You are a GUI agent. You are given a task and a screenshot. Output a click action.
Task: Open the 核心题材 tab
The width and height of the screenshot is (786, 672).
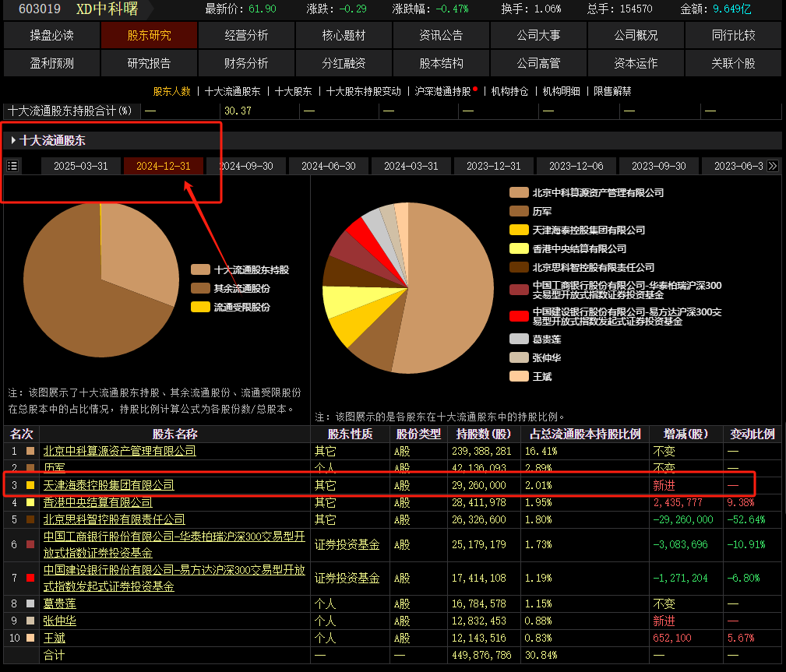(x=344, y=36)
